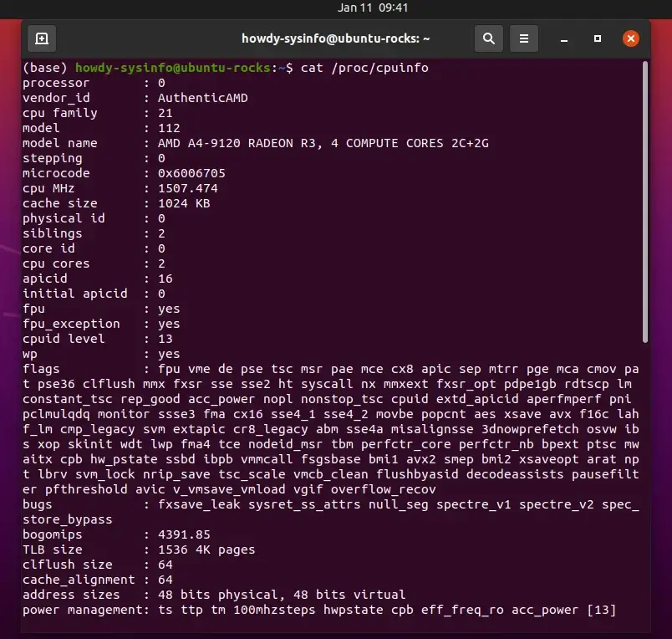This screenshot has width=672, height=639.
Task: Click the cpu cores value 2
Action: [161, 263]
